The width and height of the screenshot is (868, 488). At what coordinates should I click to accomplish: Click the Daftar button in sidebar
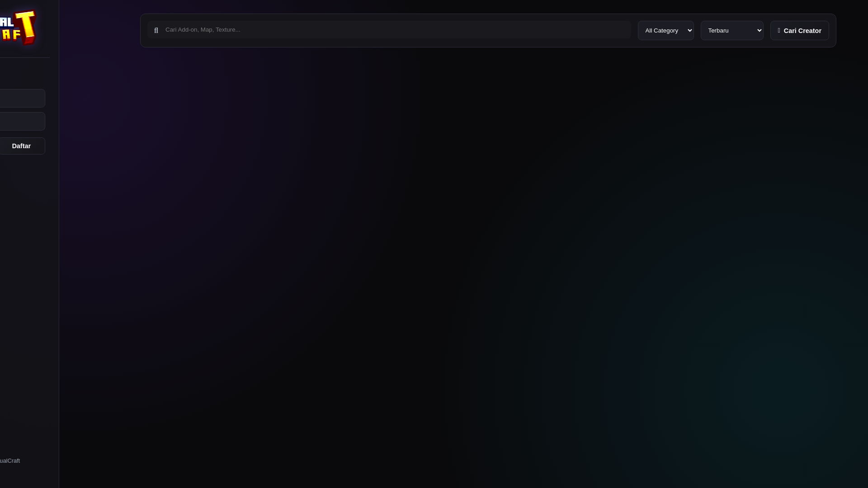(x=21, y=146)
